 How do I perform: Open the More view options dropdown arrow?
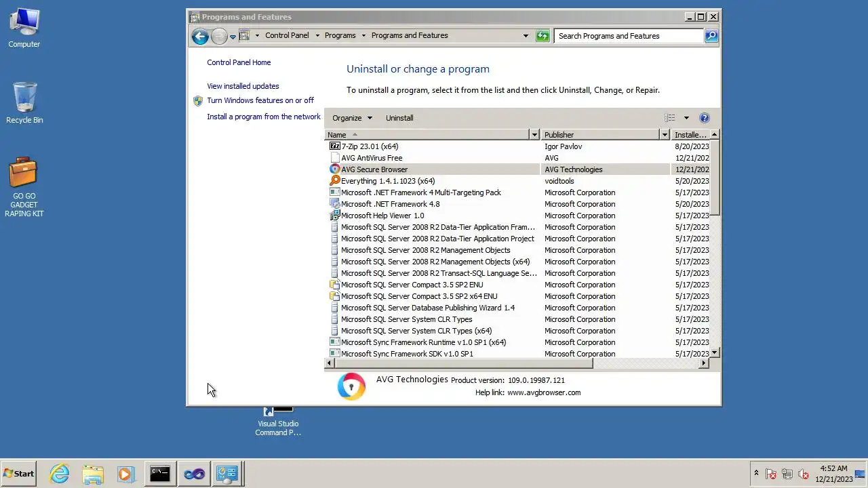686,118
